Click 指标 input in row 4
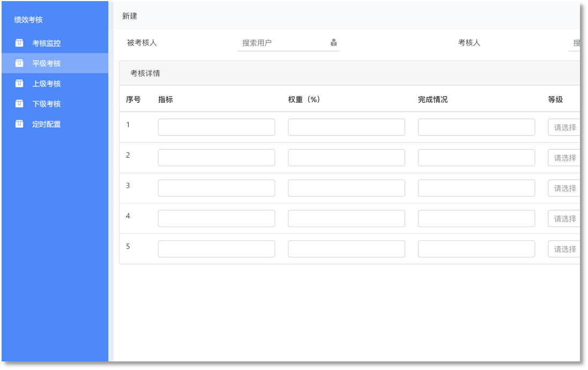This screenshot has width=588, height=370. tap(217, 218)
